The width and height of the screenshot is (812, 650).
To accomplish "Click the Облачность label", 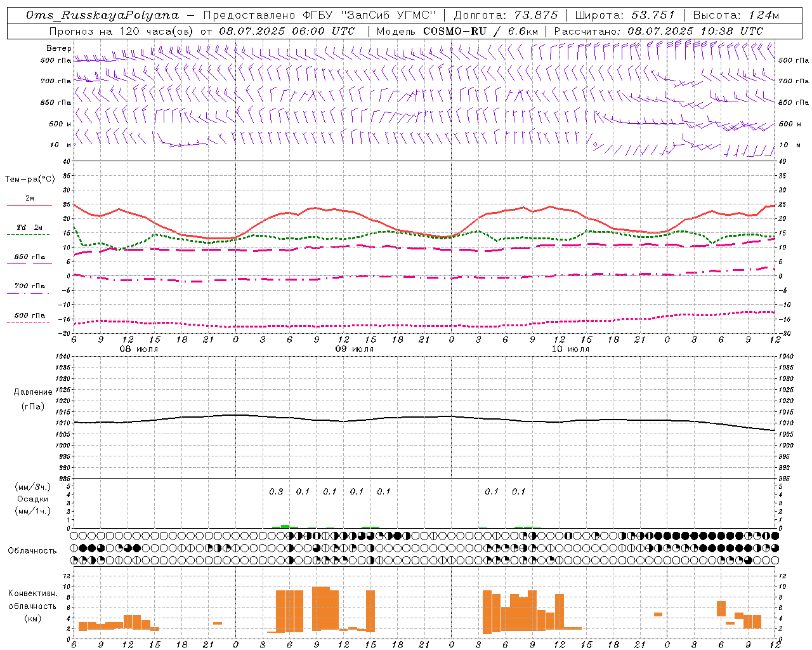I will (32, 551).
